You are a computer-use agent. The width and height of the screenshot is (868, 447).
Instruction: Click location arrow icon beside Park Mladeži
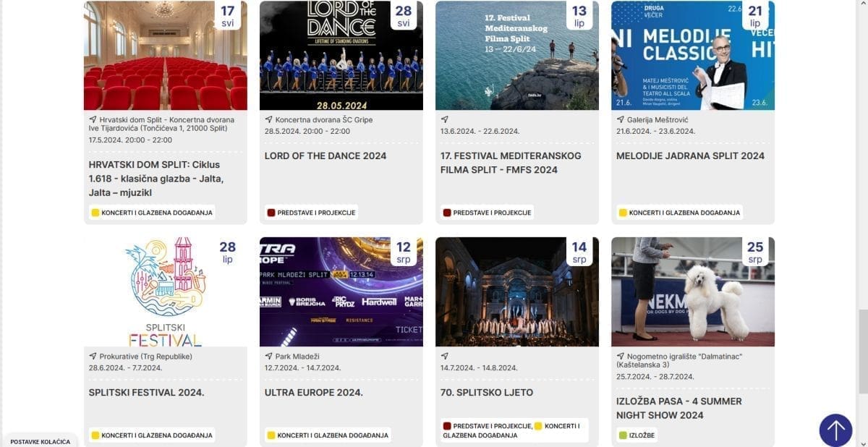pyautogui.click(x=268, y=357)
